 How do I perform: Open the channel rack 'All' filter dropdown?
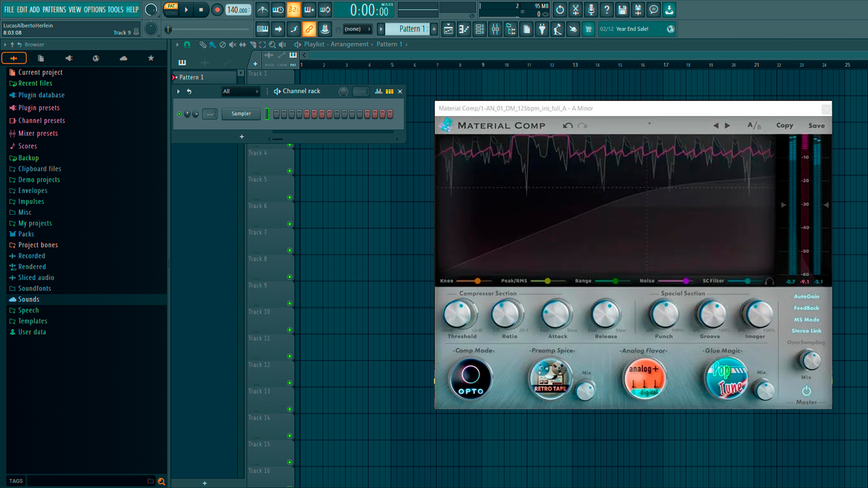pyautogui.click(x=241, y=91)
